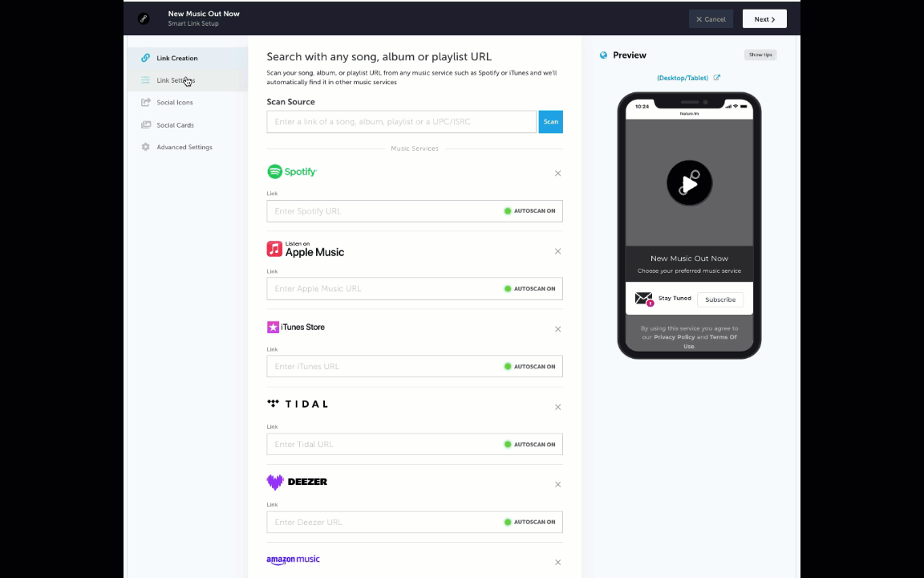Viewport: 924px width, 578px height.
Task: Click the Show tips button
Action: pos(760,55)
